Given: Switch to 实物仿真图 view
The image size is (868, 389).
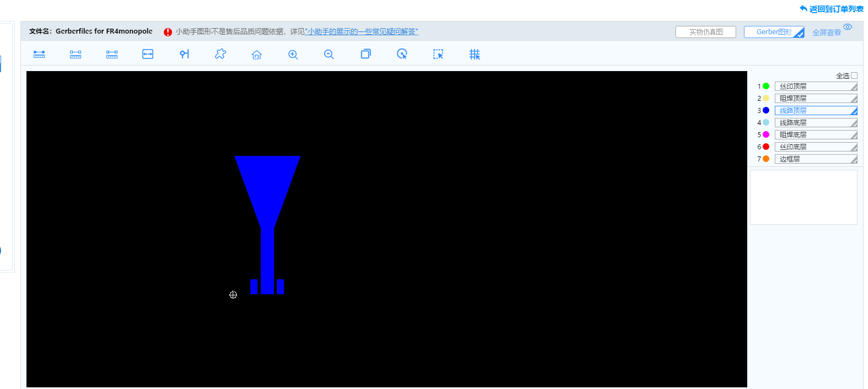Looking at the screenshot, I should tap(706, 32).
